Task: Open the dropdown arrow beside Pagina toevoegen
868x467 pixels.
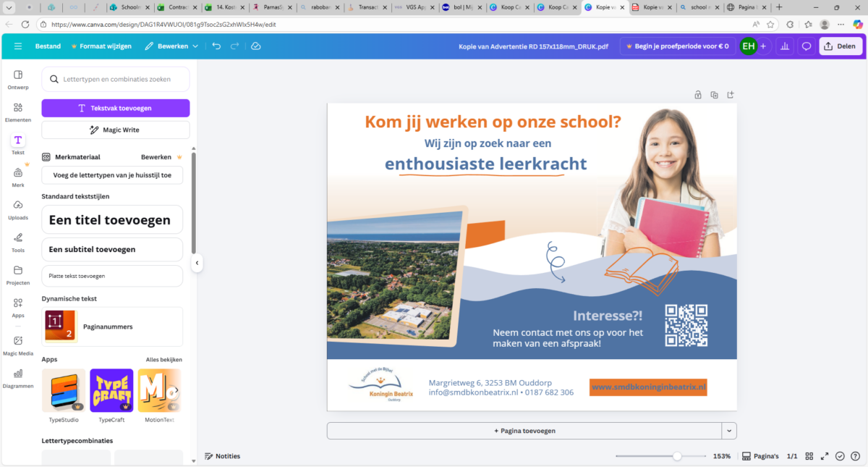Action: [729, 431]
